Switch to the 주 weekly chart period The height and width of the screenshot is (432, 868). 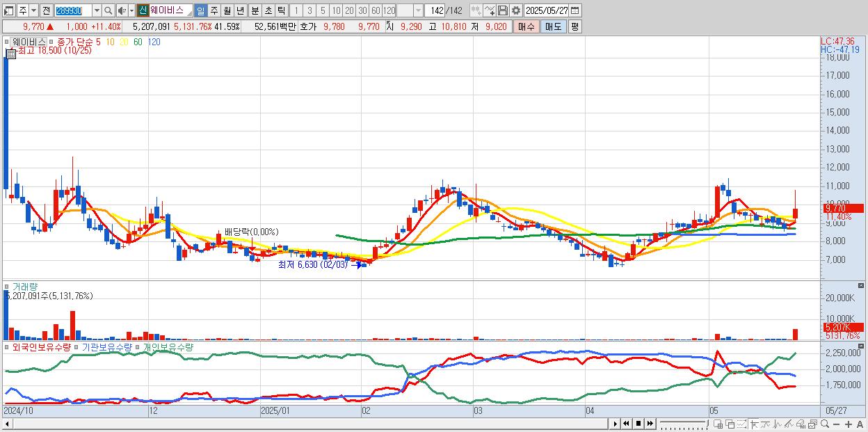click(214, 10)
